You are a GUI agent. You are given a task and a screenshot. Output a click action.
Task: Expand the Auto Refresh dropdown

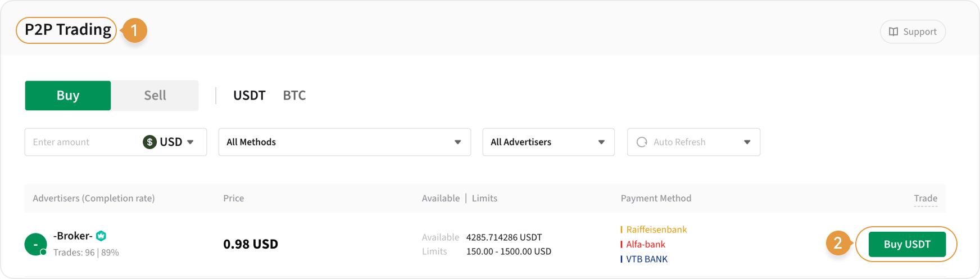pyautogui.click(x=747, y=142)
